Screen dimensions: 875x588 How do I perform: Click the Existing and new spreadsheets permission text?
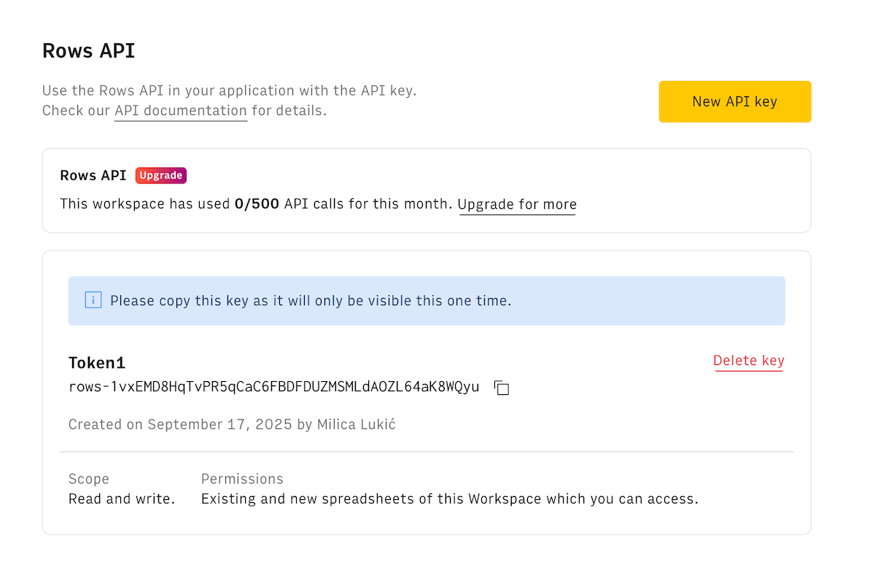(449, 499)
